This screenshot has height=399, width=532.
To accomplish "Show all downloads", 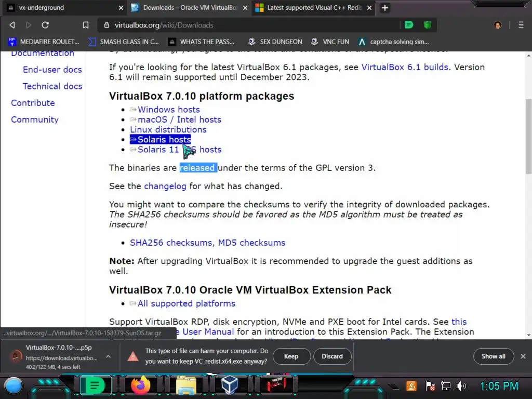I will [494, 356].
